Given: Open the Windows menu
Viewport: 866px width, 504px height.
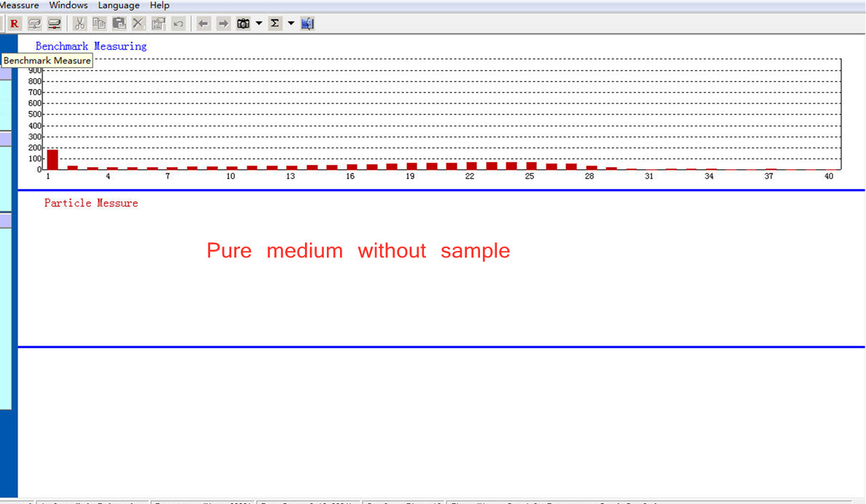Looking at the screenshot, I should tap(69, 5).
